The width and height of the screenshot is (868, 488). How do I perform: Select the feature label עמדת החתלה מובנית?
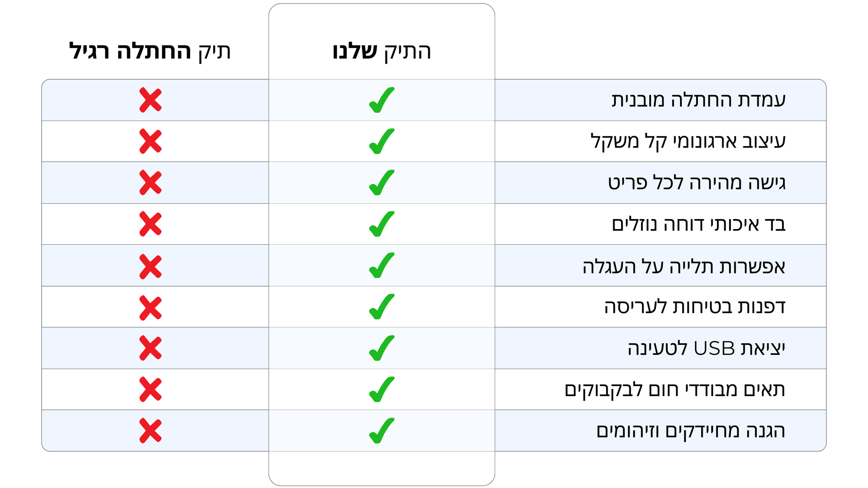698,100
